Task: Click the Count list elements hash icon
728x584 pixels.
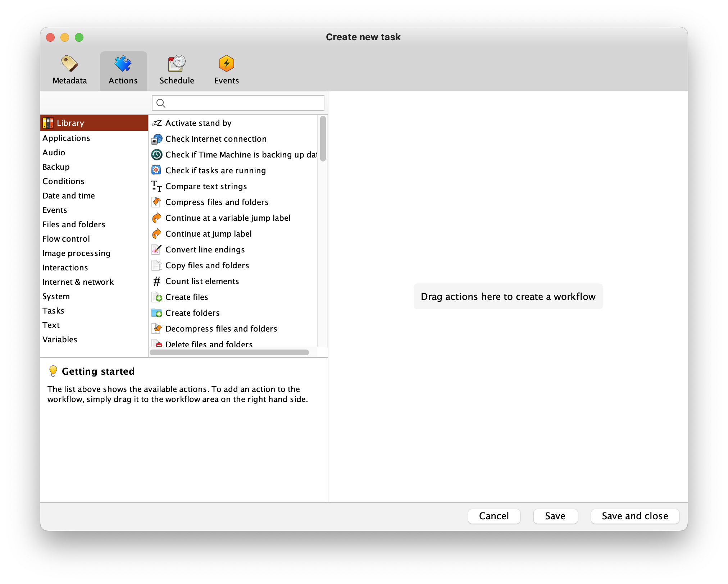Action: [x=156, y=281]
